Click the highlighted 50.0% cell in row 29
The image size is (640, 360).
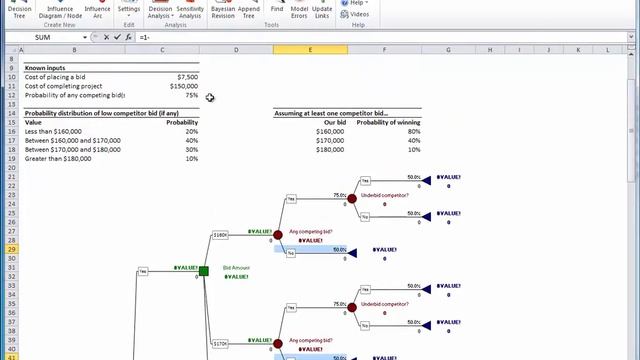[310, 249]
